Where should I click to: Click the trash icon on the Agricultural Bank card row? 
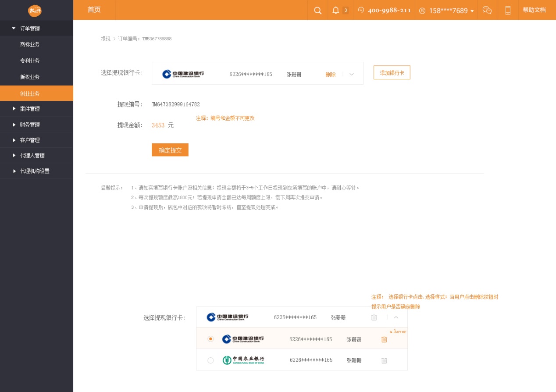pyautogui.click(x=384, y=360)
